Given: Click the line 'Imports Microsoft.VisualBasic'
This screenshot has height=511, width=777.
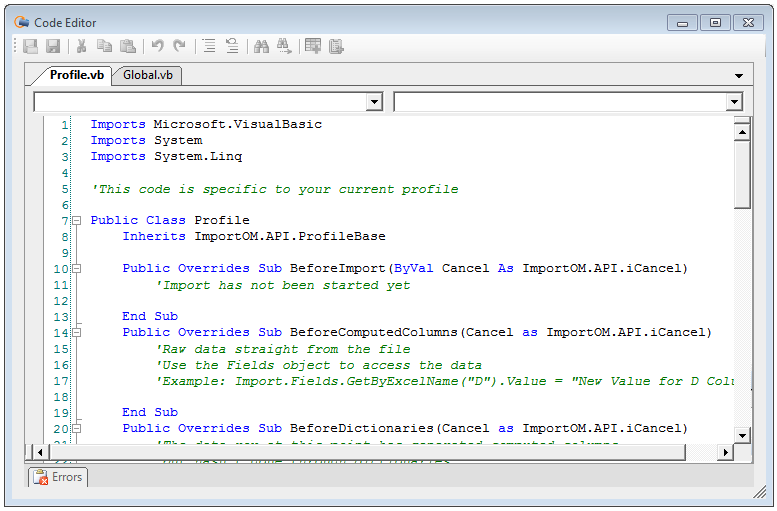Looking at the screenshot, I should [x=206, y=124].
